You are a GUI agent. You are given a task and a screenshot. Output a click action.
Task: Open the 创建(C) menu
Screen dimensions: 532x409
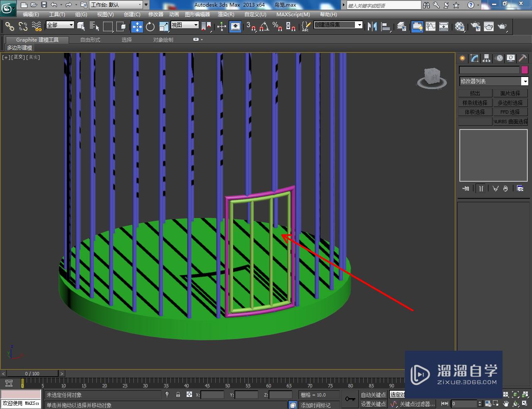click(132, 14)
